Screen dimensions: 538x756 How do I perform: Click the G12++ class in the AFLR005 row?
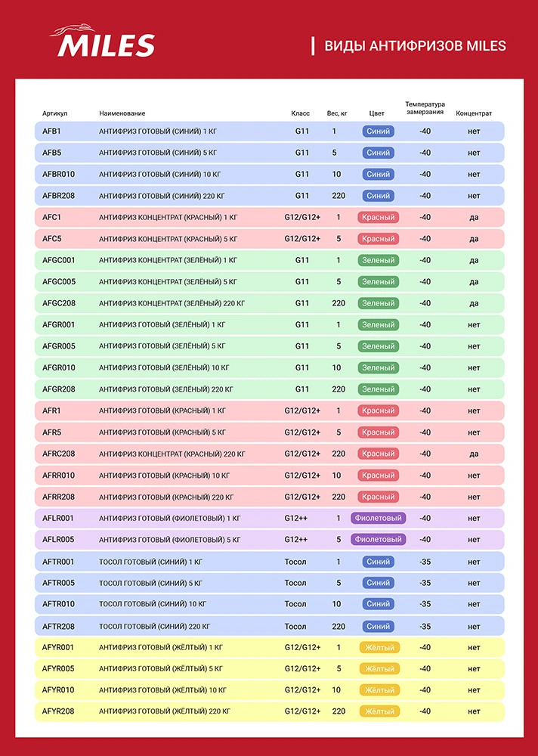(x=297, y=540)
